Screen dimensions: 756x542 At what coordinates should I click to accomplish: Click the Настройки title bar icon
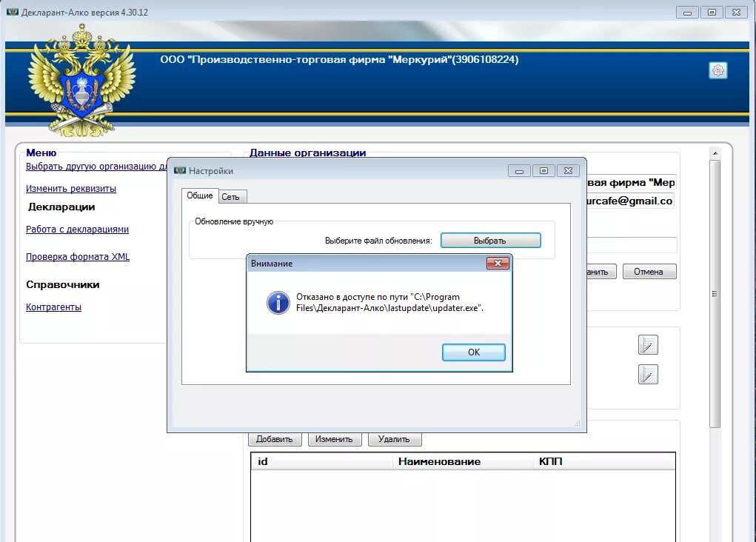click(180, 171)
